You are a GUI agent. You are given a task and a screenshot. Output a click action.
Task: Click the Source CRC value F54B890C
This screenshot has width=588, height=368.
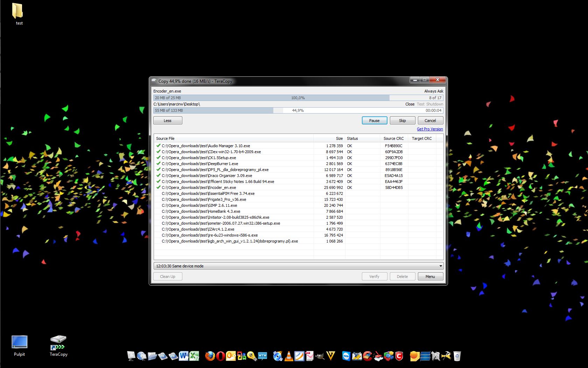(394, 146)
